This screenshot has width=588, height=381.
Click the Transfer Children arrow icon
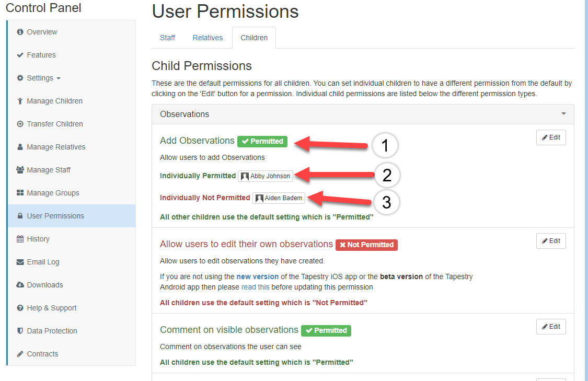click(x=20, y=124)
